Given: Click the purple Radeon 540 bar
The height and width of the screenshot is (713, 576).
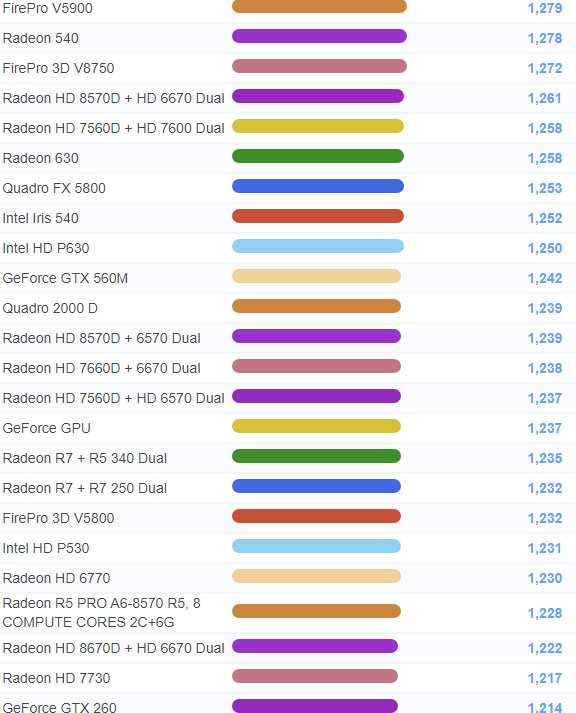Looking at the screenshot, I should [319, 36].
